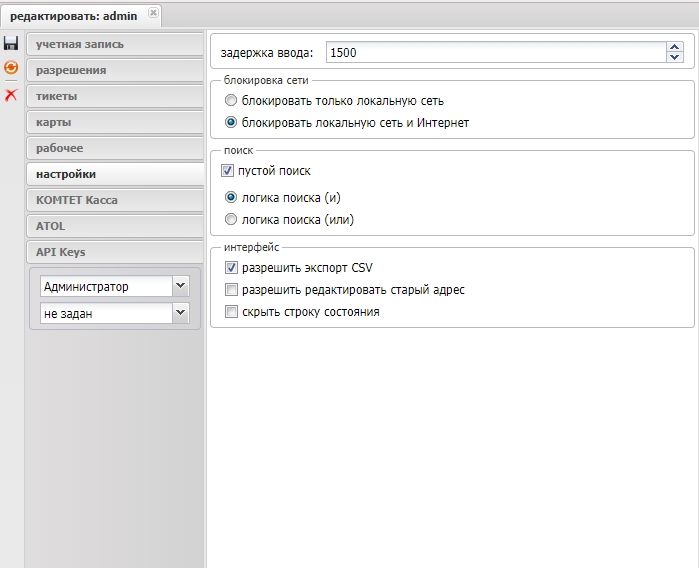This screenshot has width=699, height=568.
Task: Close the 'редактировать: admin' tab
Action: [153, 13]
